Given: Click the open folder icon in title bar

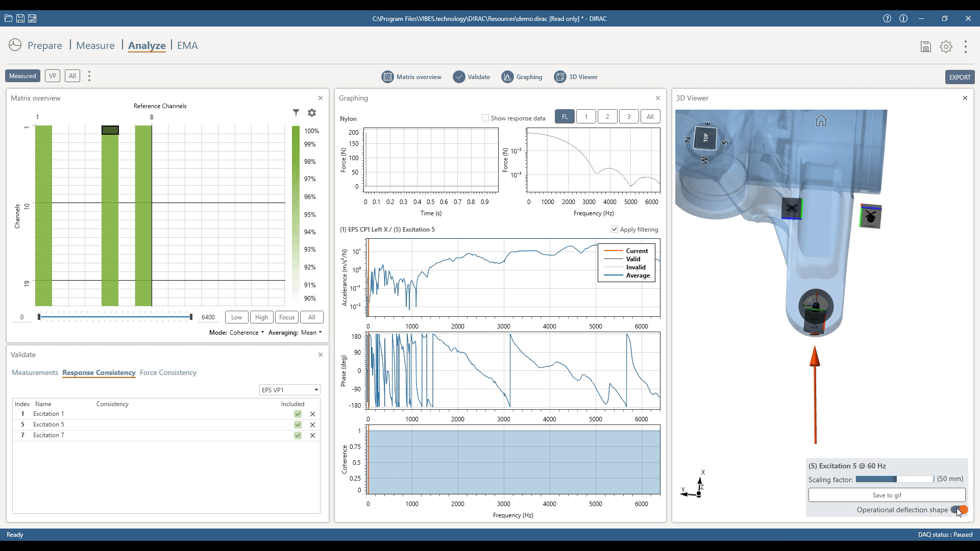Looking at the screenshot, I should 8,18.
